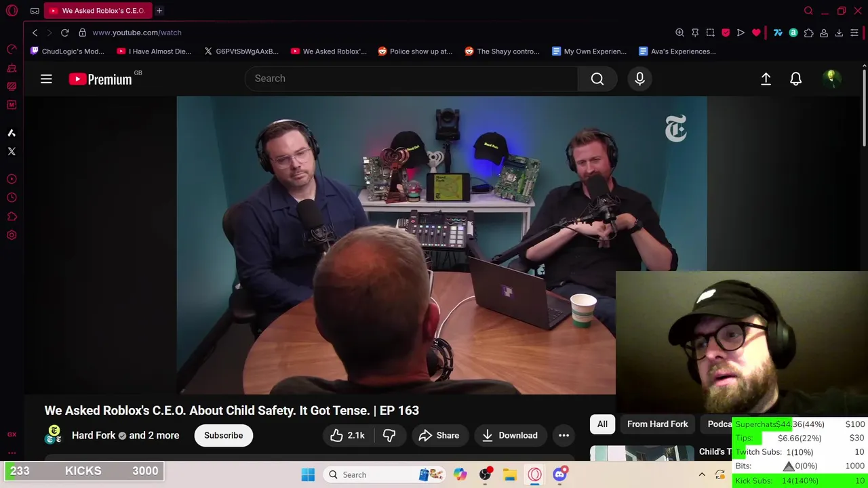
Task: Open browser Downloads arrow icon
Action: click(x=839, y=33)
